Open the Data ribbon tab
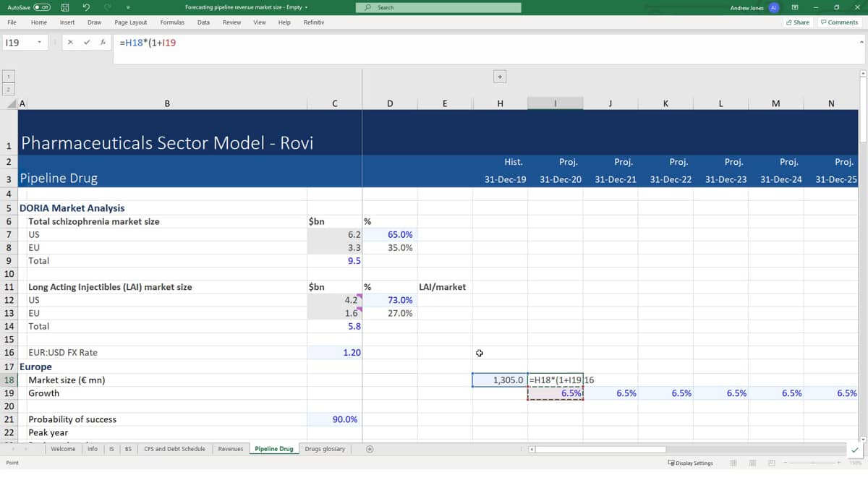The height and width of the screenshot is (488, 868). point(203,22)
